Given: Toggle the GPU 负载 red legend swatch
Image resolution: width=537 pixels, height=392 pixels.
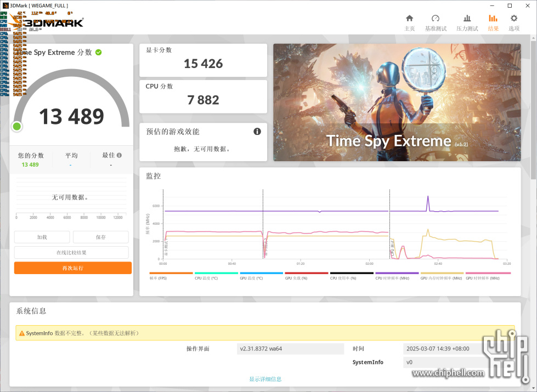Looking at the screenshot, I should click(x=307, y=273).
